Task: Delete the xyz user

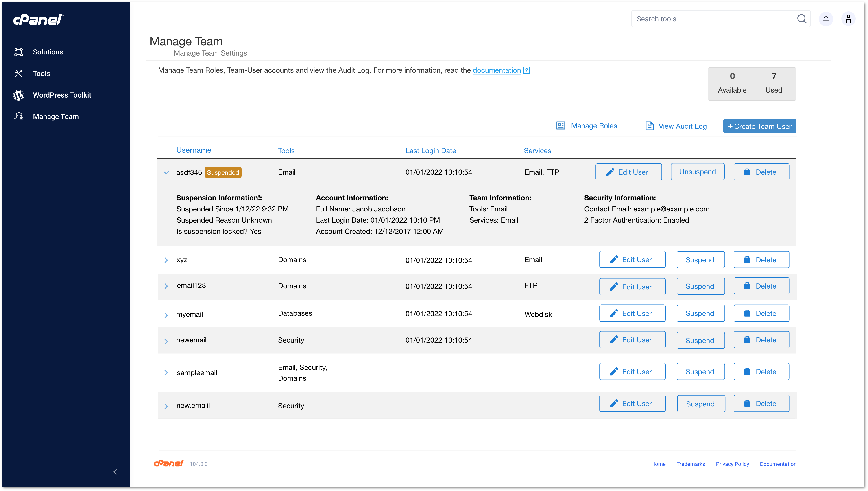Action: click(x=761, y=260)
